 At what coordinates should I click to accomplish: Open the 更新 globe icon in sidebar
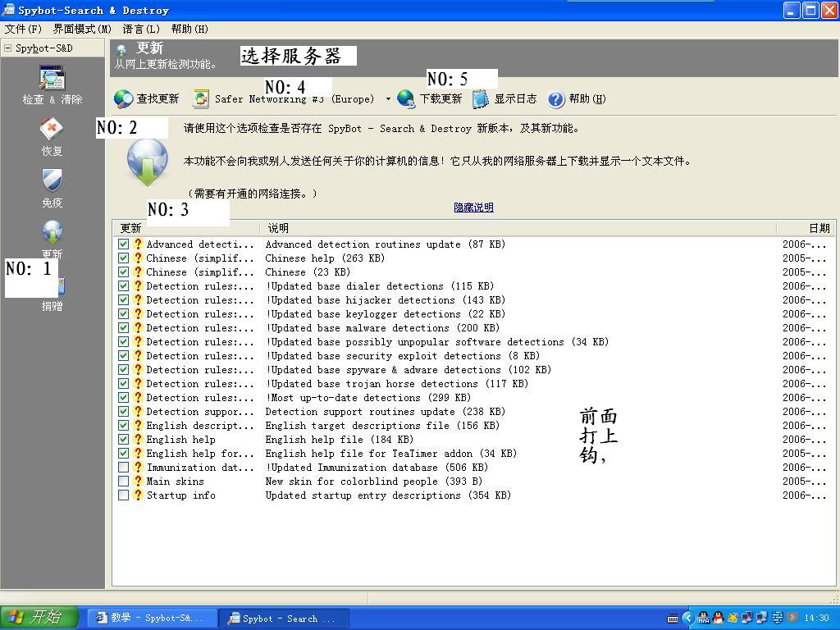click(x=52, y=232)
